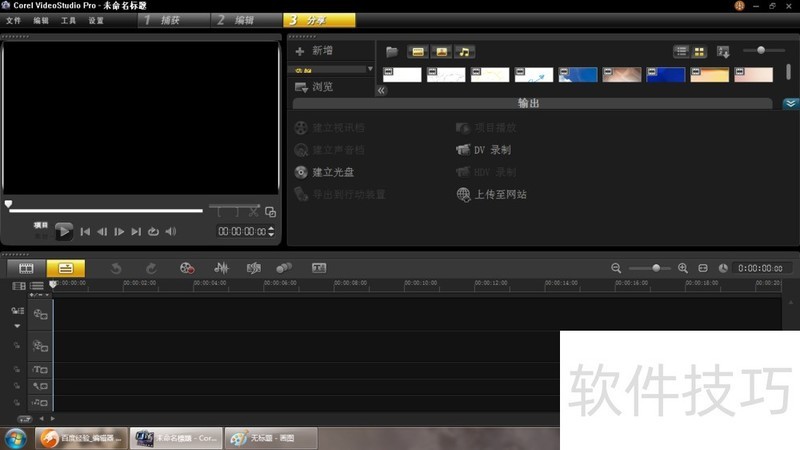Open record/capture option icon
The width and height of the screenshot is (800, 450).
[x=187, y=268]
